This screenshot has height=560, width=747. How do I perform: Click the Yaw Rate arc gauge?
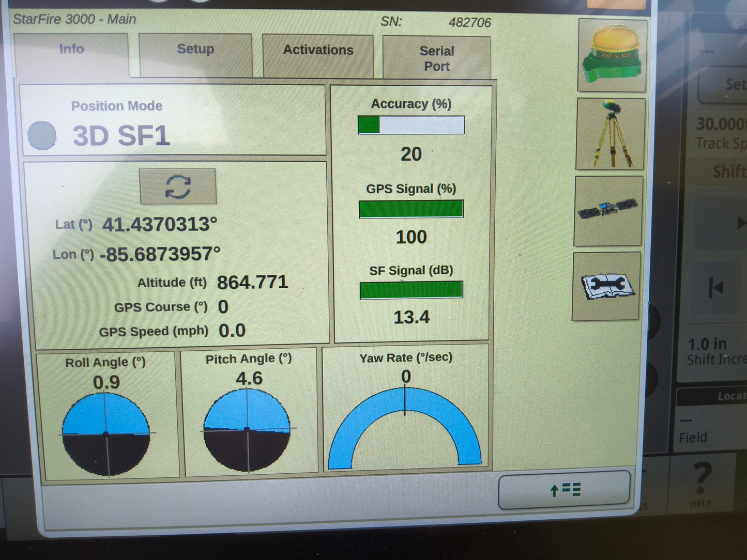coord(405,428)
